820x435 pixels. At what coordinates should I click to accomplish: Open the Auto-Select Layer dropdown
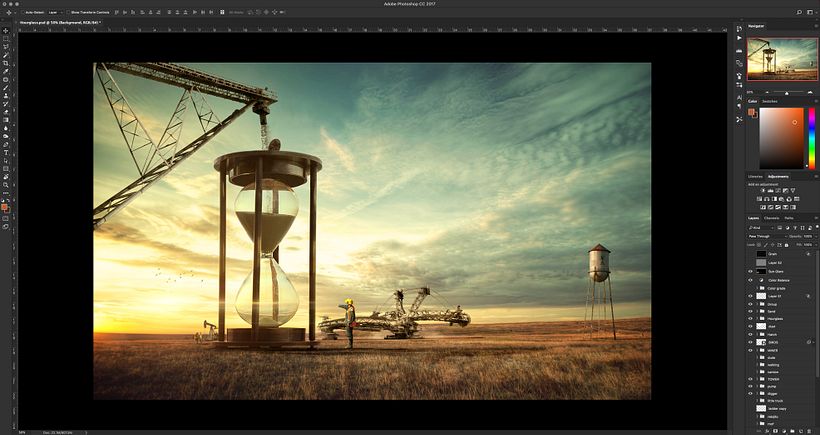coord(55,11)
